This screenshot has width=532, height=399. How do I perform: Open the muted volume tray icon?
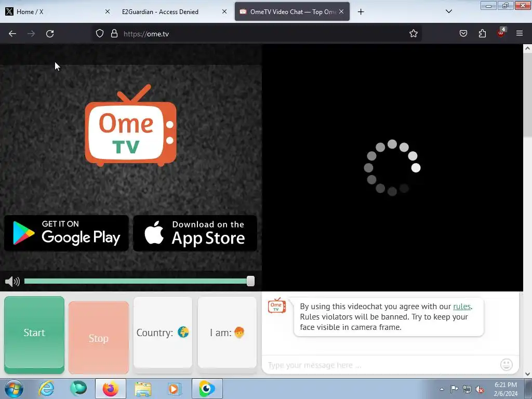pyautogui.click(x=480, y=389)
